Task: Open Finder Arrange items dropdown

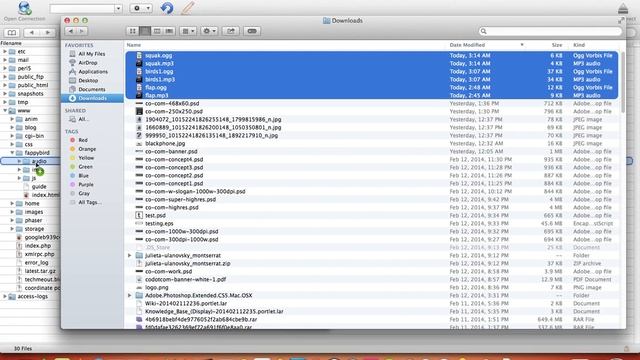Action: 188,31
